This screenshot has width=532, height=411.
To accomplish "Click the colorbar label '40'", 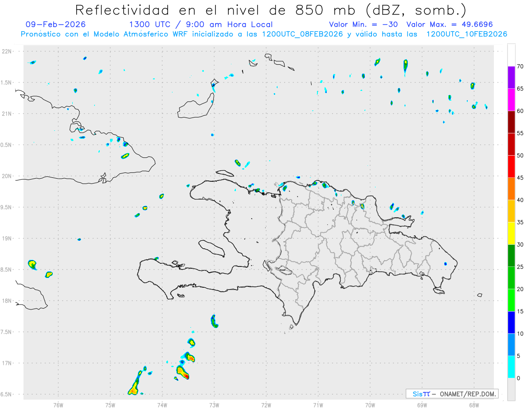I will [520, 200].
